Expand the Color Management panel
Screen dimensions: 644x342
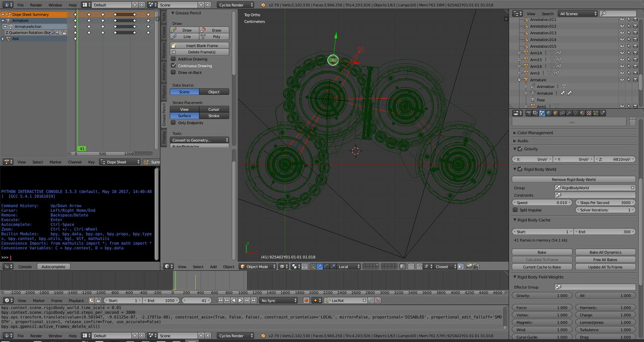pos(515,133)
